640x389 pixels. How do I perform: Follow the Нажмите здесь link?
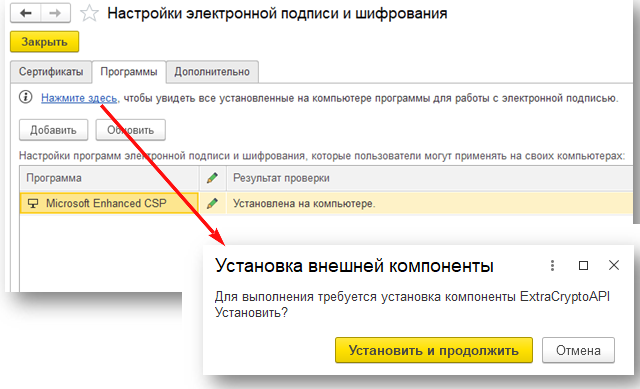79,98
